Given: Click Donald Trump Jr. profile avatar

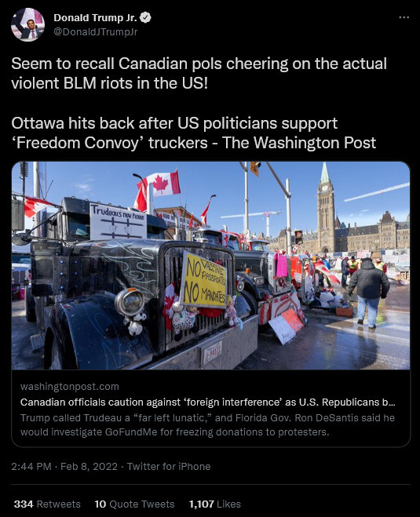Looking at the screenshot, I should [x=27, y=25].
